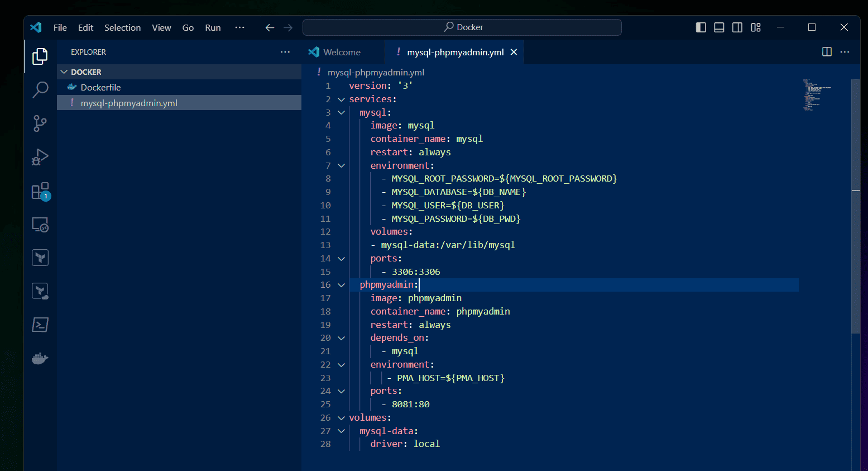The image size is (868, 471).
Task: Click 'container_name: phpmyadmin' on line 18
Action: click(x=440, y=312)
